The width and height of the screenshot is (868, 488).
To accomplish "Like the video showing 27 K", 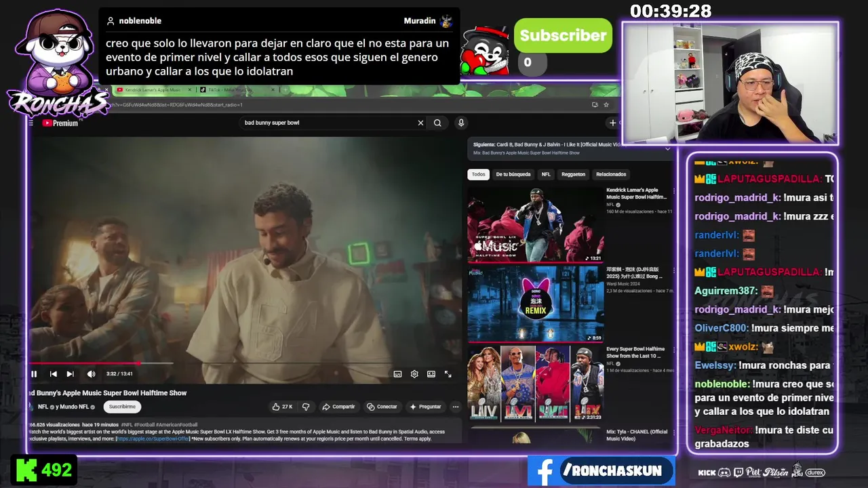I will (x=282, y=407).
